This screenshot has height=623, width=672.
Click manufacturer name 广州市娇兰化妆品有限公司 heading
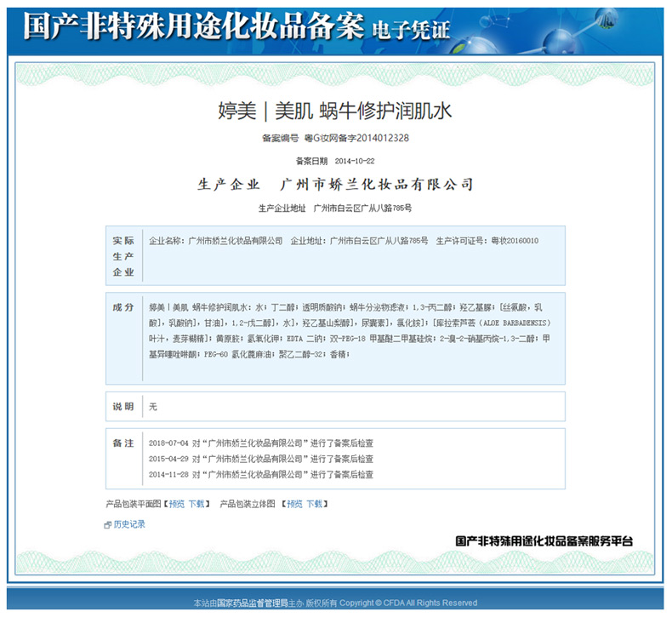coord(377,185)
